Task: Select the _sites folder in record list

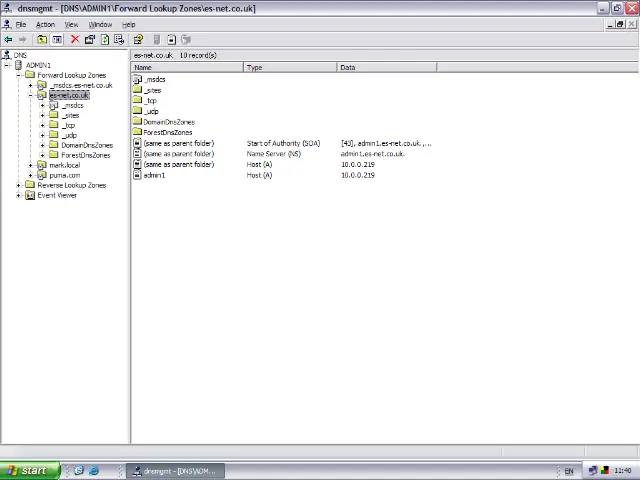Action: point(147,90)
